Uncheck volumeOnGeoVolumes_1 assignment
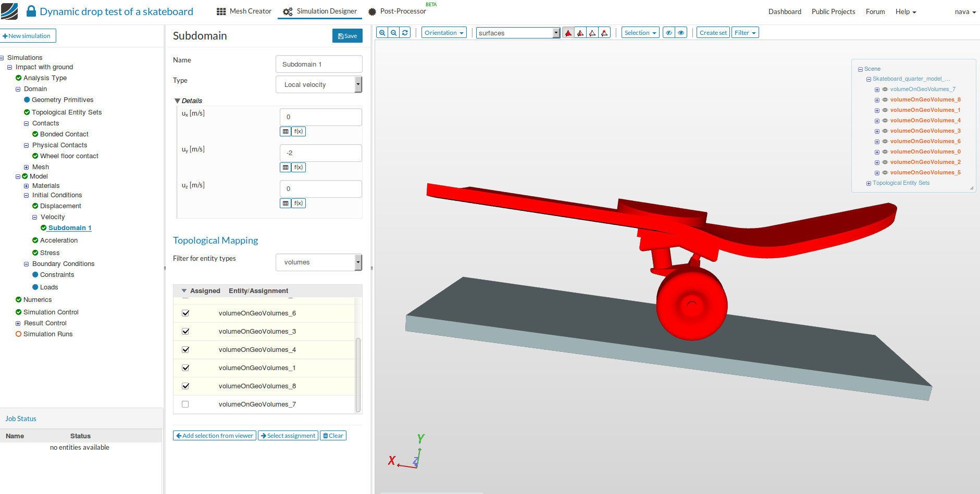 click(185, 368)
